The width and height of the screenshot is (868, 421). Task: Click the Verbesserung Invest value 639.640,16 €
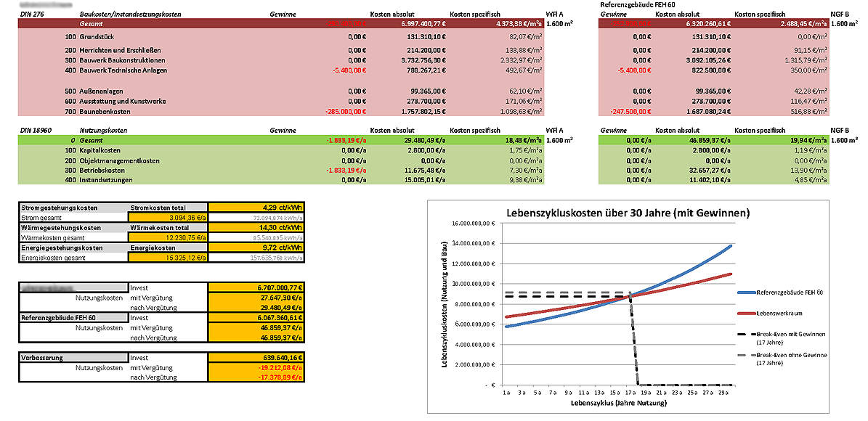[256, 358]
